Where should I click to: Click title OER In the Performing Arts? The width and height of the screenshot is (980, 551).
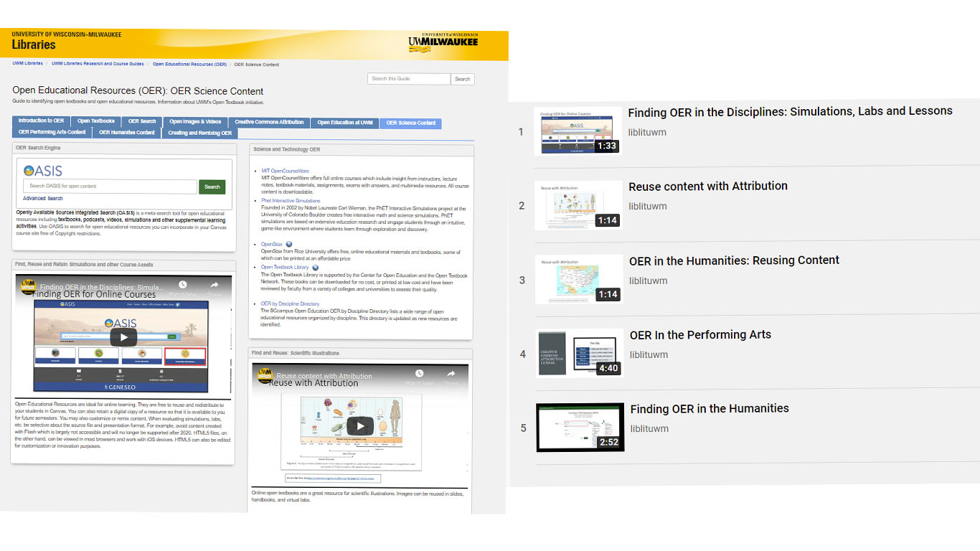pos(700,334)
